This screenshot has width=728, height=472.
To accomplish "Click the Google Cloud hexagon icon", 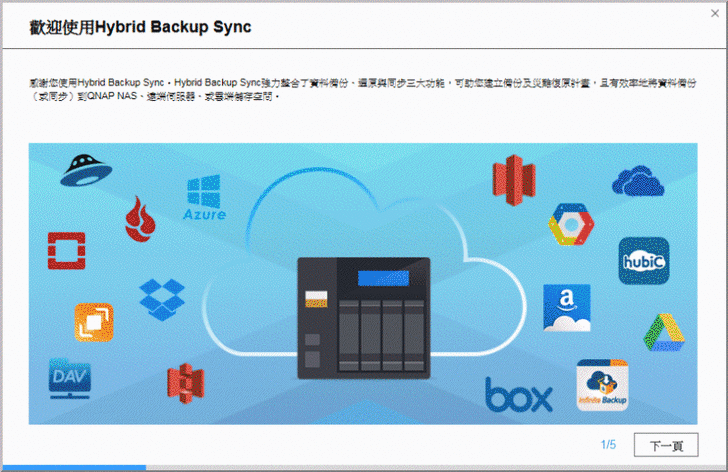I will (x=571, y=224).
